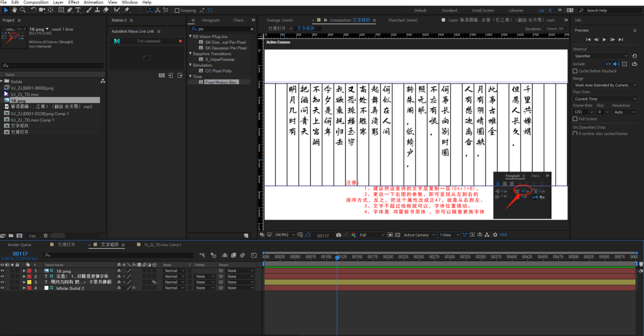The height and width of the screenshot is (336, 644).
Task: Click the Local Axis Mode icon
Action: coord(149,10)
